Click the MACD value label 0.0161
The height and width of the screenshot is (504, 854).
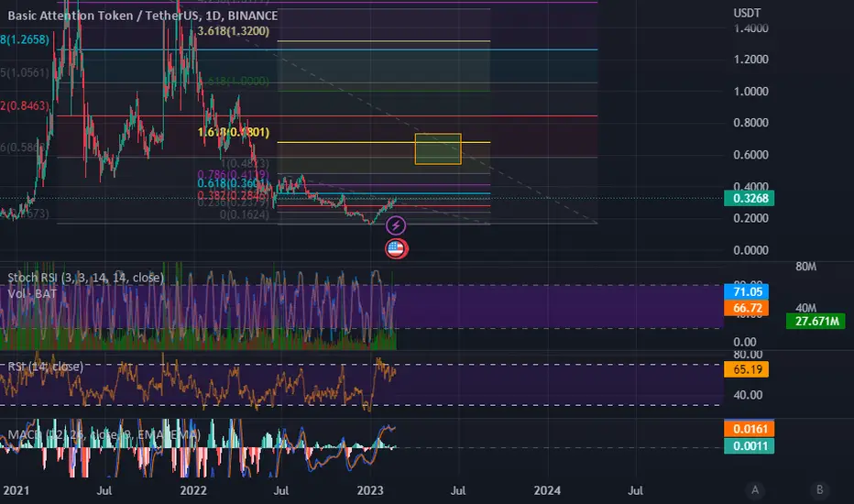[749, 429]
